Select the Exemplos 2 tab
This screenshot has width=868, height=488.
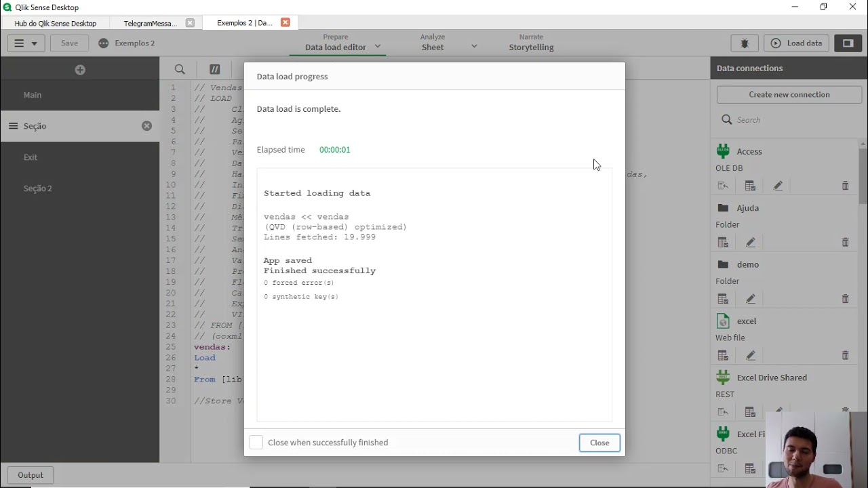(x=245, y=22)
